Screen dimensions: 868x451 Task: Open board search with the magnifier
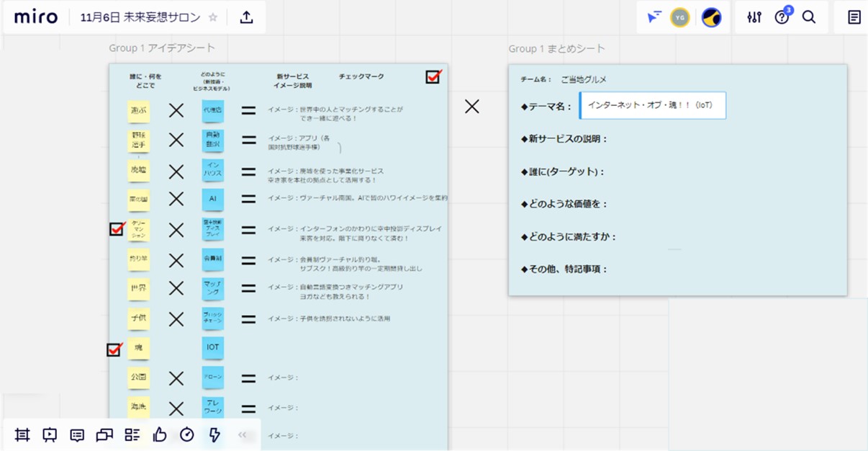tap(809, 17)
